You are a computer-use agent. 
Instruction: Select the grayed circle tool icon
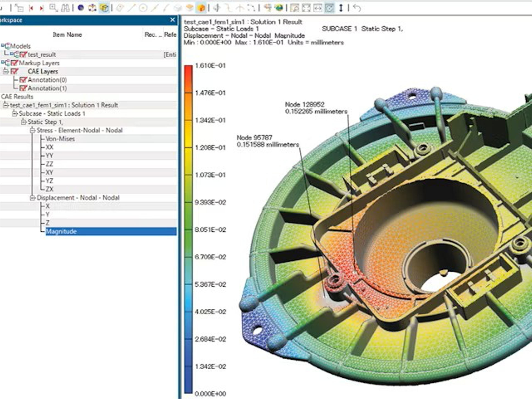(x=143, y=8)
